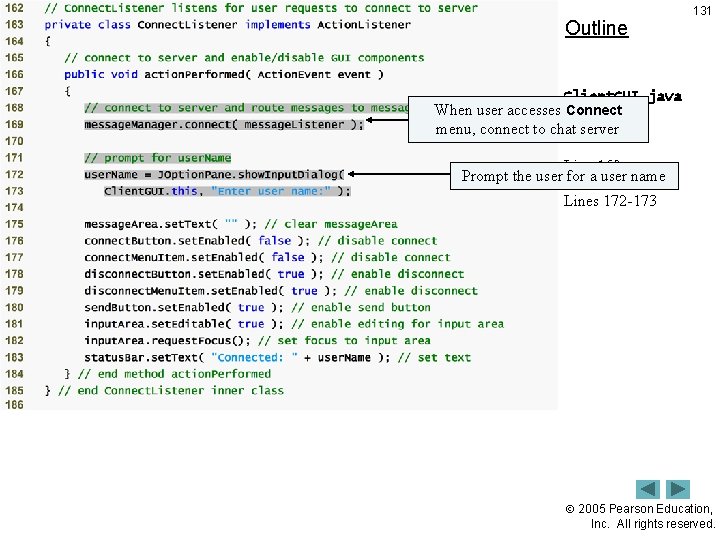Click "inputArea.requestFocus();" on line 182
This screenshot has height=540, width=720.
pyautogui.click(x=167, y=341)
